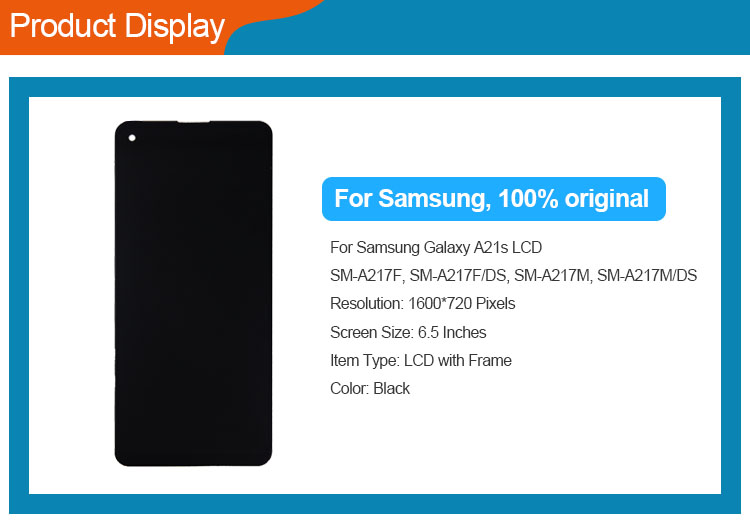Click the SM-A217F model number

[x=366, y=276]
